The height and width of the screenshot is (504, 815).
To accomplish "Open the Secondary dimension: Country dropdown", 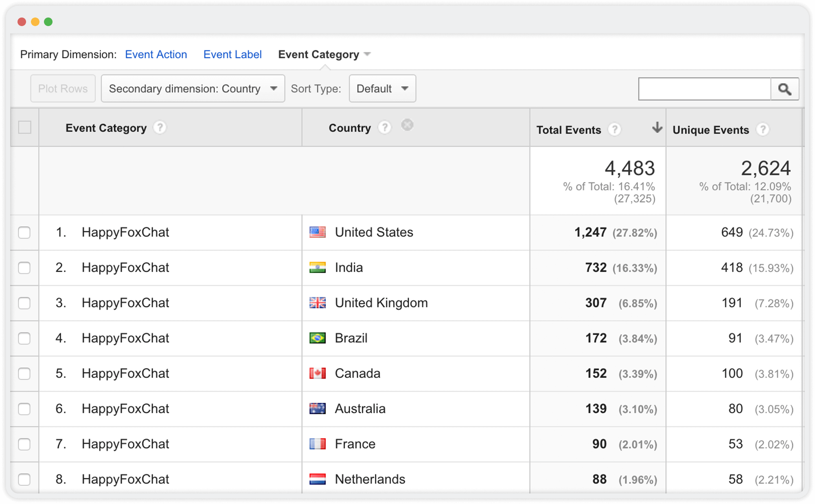I will point(193,88).
